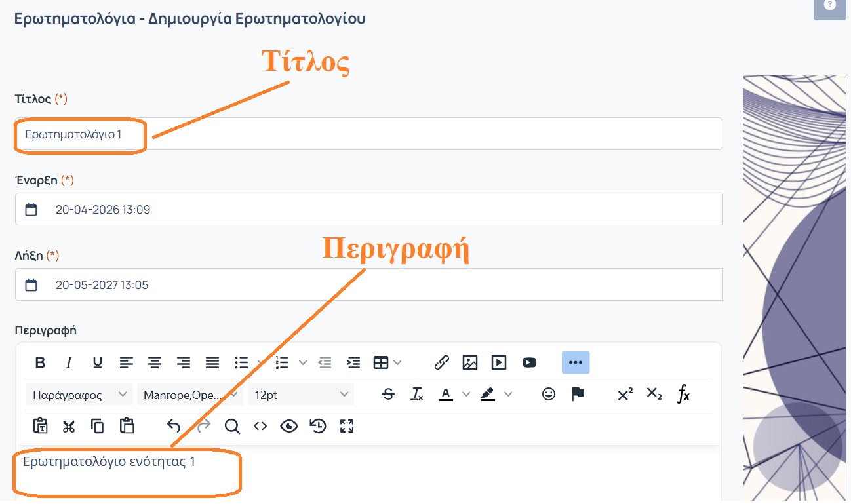Open the Παράγραφος block format dropdown

point(79,395)
